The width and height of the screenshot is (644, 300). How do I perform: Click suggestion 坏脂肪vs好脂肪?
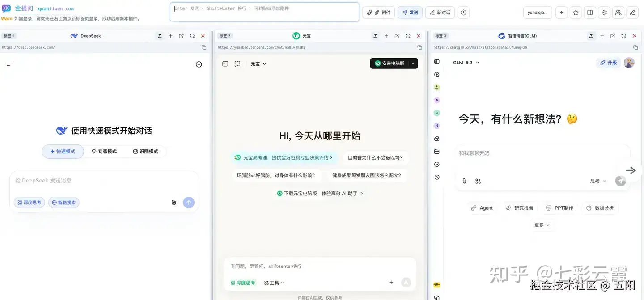[276, 176]
